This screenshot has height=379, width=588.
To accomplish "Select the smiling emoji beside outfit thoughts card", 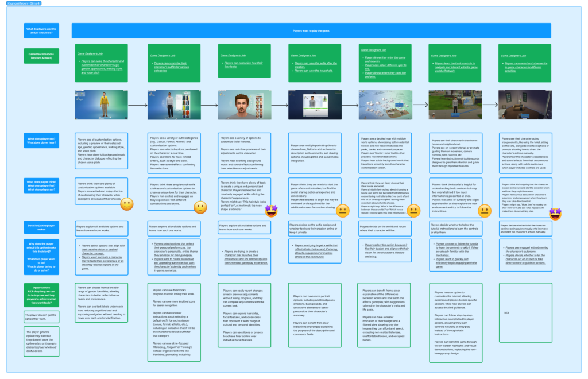I will (x=200, y=207).
